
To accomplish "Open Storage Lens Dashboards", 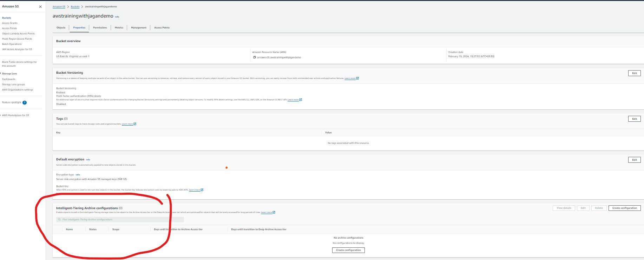I will tap(9, 79).
